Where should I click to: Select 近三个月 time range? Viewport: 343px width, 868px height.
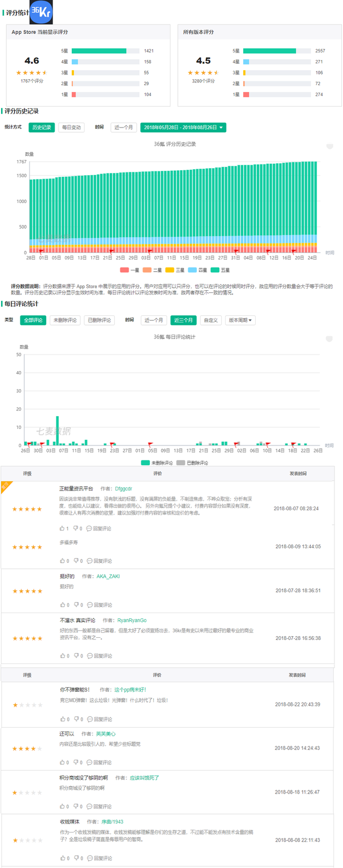183,320
